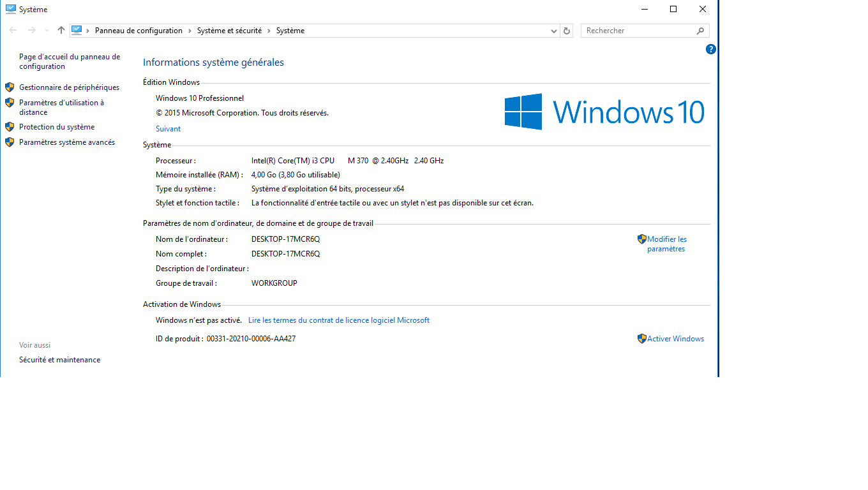Open Page d'accueil du panneau de configuration
This screenshot has width=868, height=490.
[x=70, y=61]
